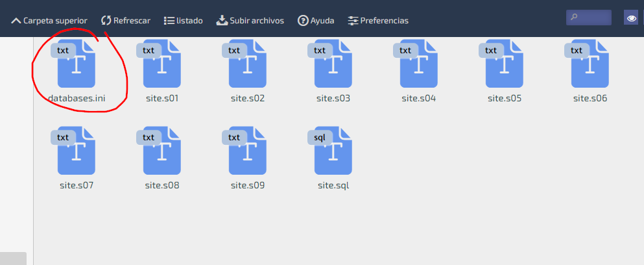
Task: Open the site.s02 file icon
Action: click(244, 64)
